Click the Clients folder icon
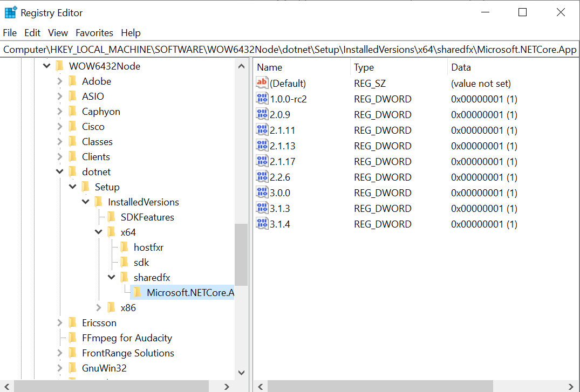This screenshot has height=392, width=580. pos(72,157)
